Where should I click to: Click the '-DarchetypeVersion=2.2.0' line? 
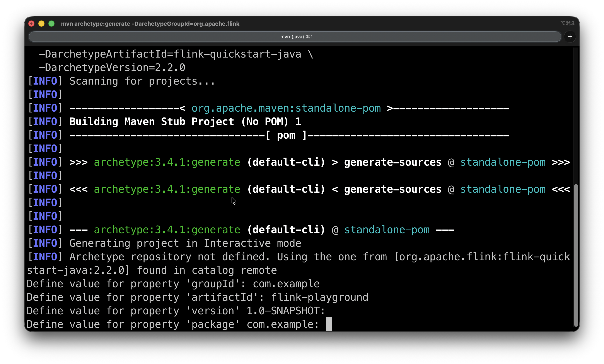tap(112, 68)
